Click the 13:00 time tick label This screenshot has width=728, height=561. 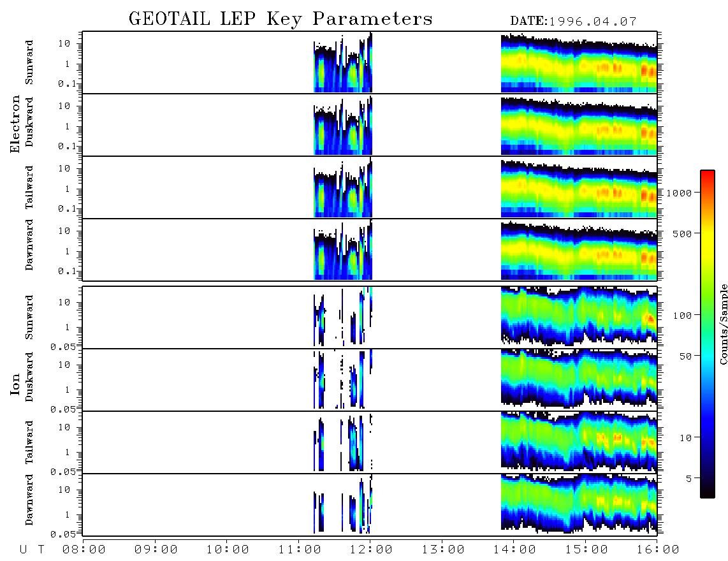[443, 550]
